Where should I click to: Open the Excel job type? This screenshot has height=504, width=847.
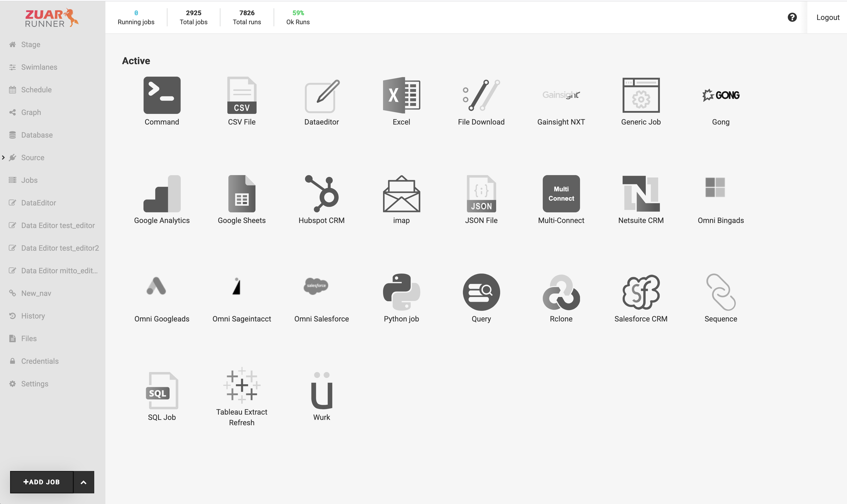[401, 95]
